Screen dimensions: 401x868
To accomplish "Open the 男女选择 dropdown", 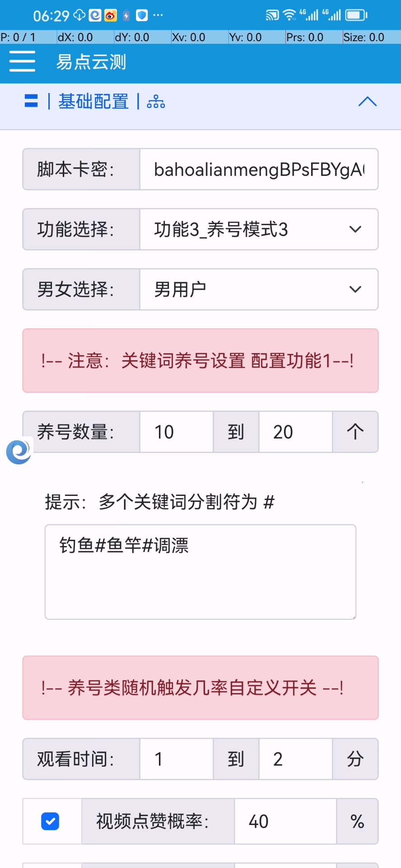I will tap(259, 289).
